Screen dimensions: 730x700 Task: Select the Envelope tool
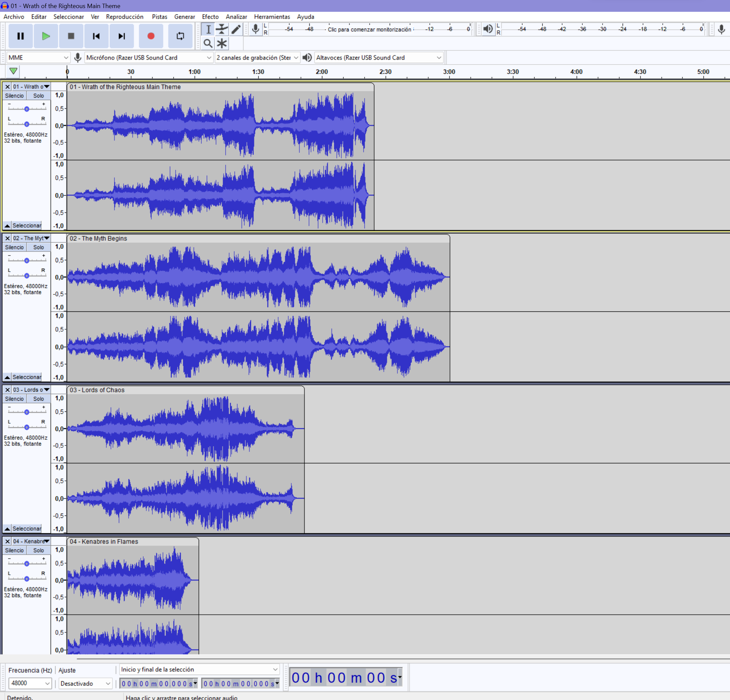click(222, 29)
